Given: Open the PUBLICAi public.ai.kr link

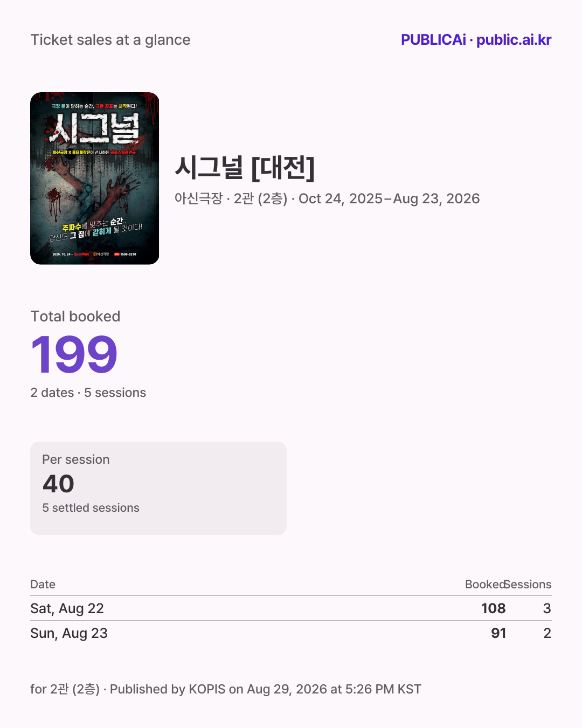Looking at the screenshot, I should pyautogui.click(x=476, y=40).
